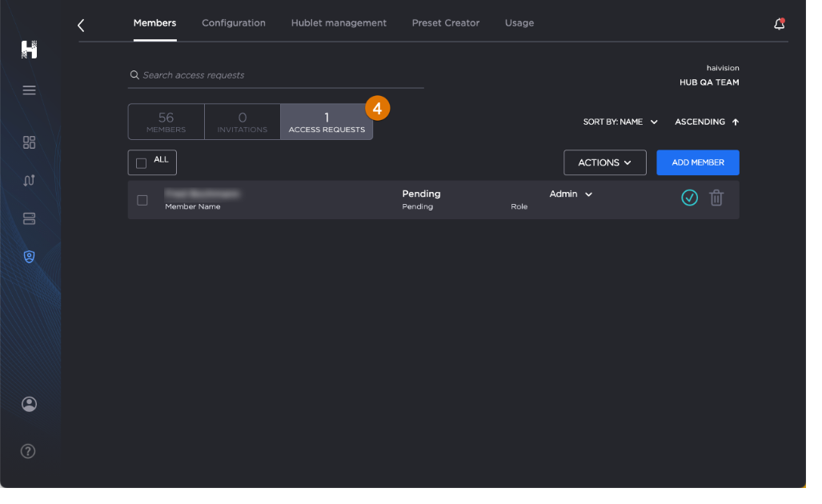This screenshot has width=822, height=504.
Task: Check the ALL select checkbox
Action: pos(142,163)
